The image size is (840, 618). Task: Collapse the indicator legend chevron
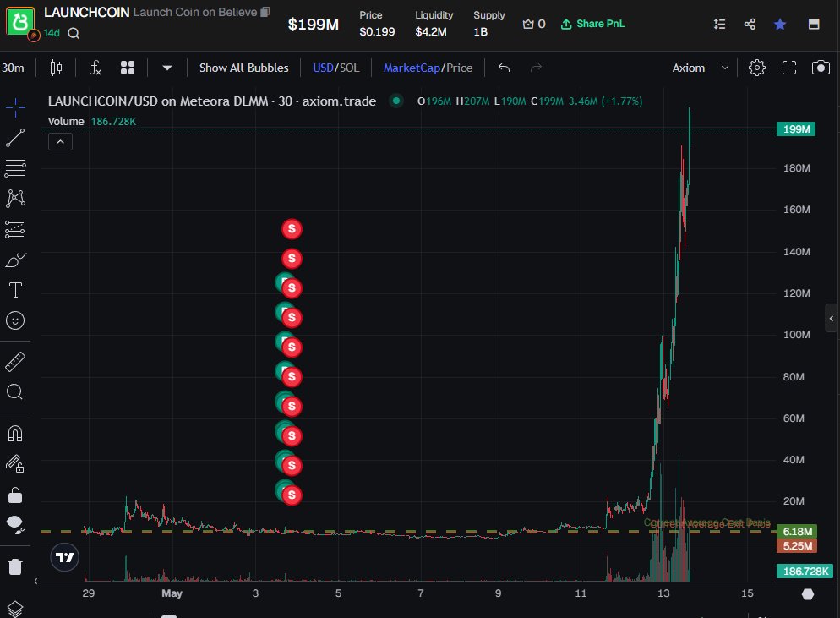click(x=60, y=142)
